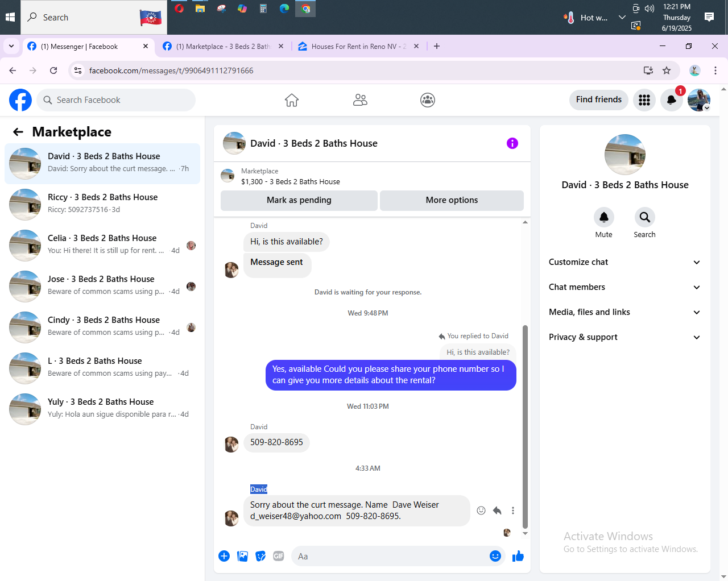Image resolution: width=728 pixels, height=581 pixels.
Task: Show hidden system tray icons chevron
Action: [622, 18]
